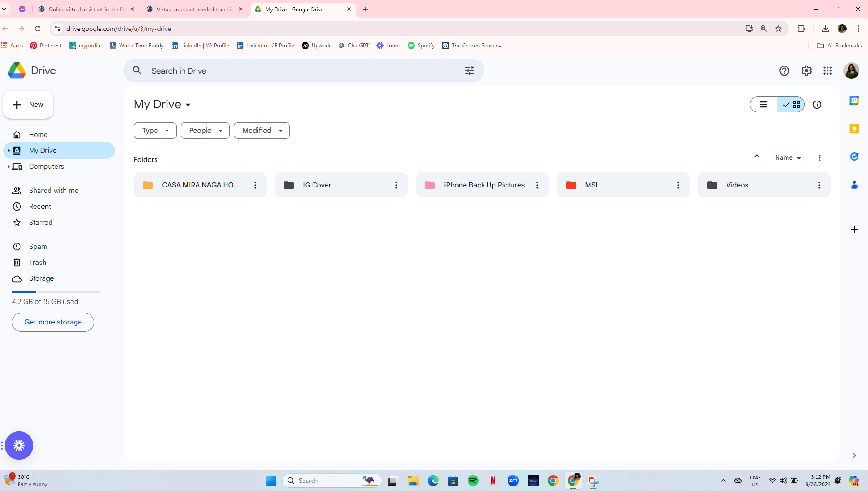The image size is (868, 491).
Task: Open the Type filter dropdown
Action: [x=155, y=131]
